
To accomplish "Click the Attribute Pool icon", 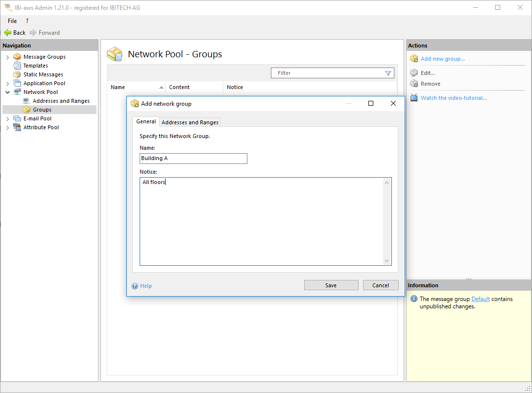I will [17, 127].
